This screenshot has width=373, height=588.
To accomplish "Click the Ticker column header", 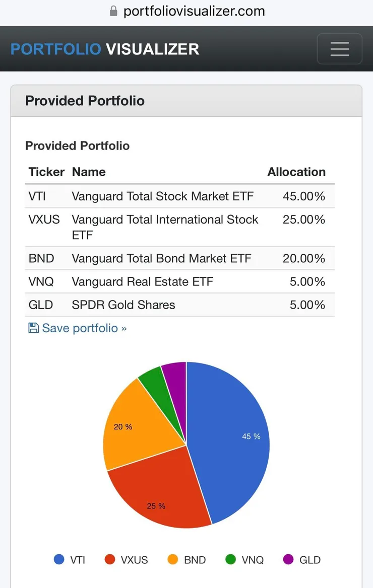I will (x=46, y=172).
